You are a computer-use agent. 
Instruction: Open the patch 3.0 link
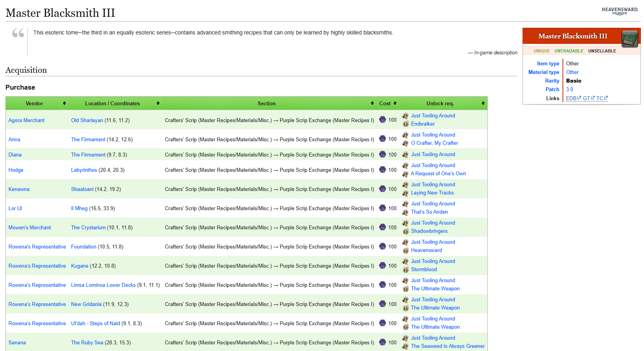[x=570, y=89]
